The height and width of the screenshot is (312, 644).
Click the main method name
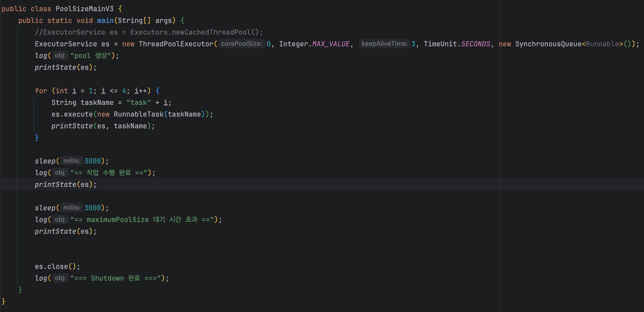105,20
